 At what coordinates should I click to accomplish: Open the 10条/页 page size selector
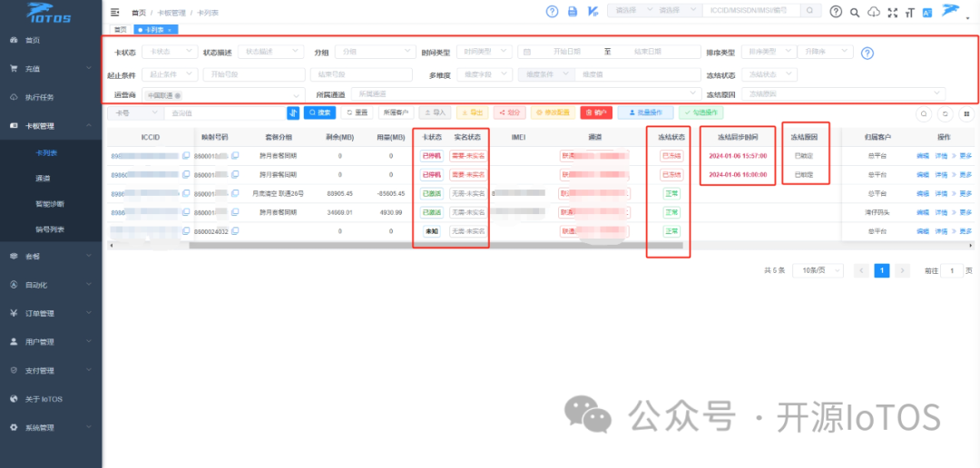point(818,270)
